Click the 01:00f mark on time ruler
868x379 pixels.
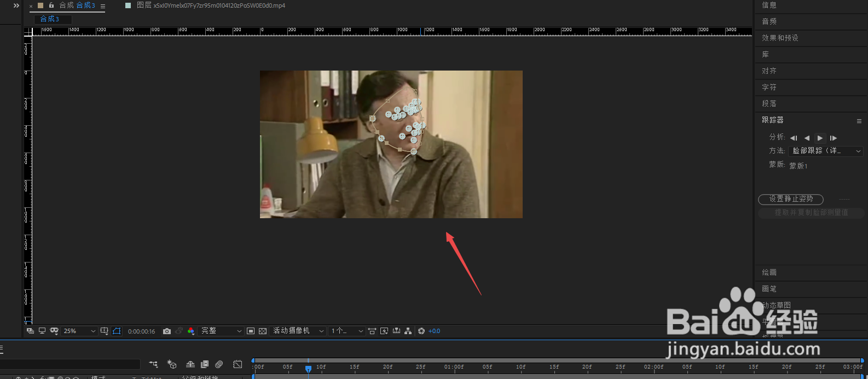(454, 367)
